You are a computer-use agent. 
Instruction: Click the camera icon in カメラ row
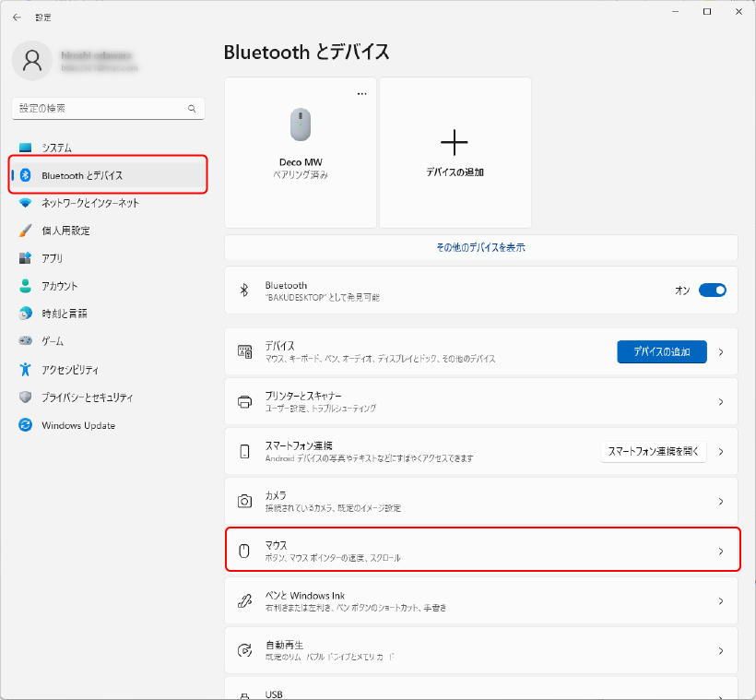[245, 501]
